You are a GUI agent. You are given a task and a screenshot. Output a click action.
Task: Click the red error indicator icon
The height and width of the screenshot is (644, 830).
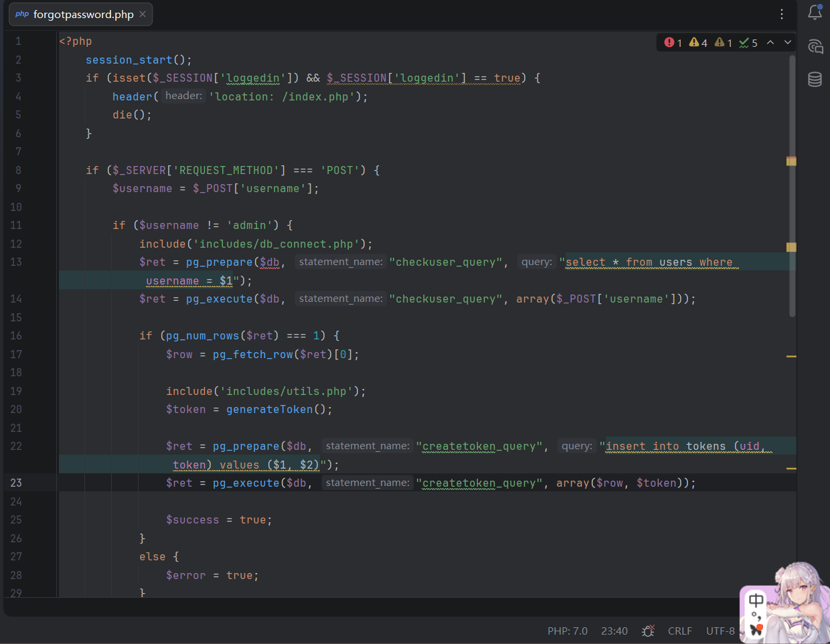point(669,43)
